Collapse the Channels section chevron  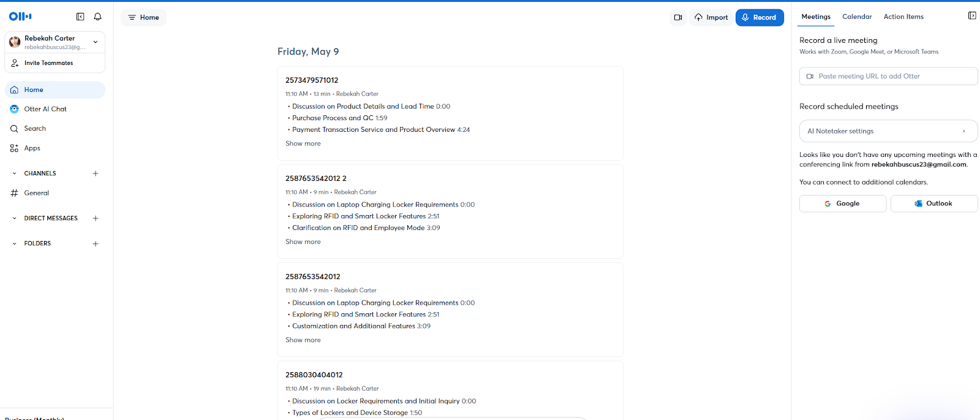coord(15,174)
